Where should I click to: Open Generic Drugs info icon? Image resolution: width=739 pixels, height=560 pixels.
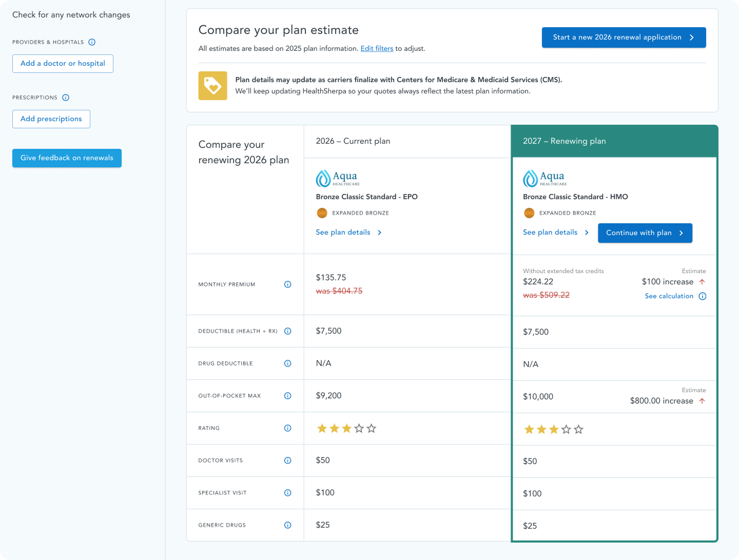(x=288, y=525)
